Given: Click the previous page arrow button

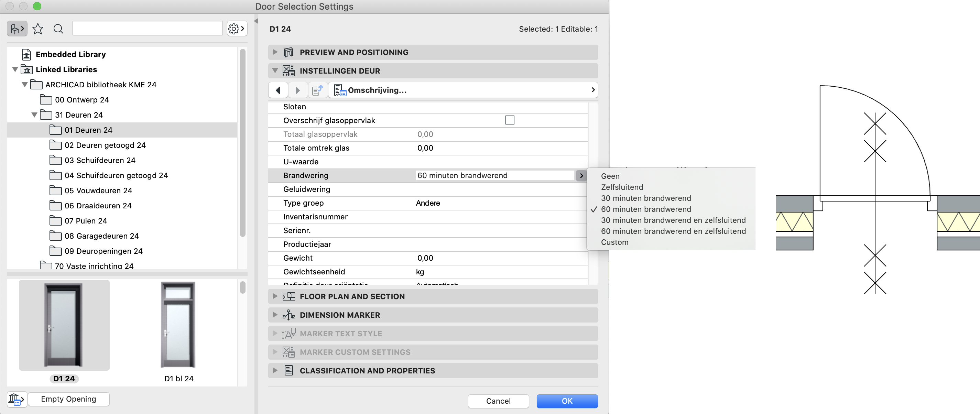Looking at the screenshot, I should point(278,90).
